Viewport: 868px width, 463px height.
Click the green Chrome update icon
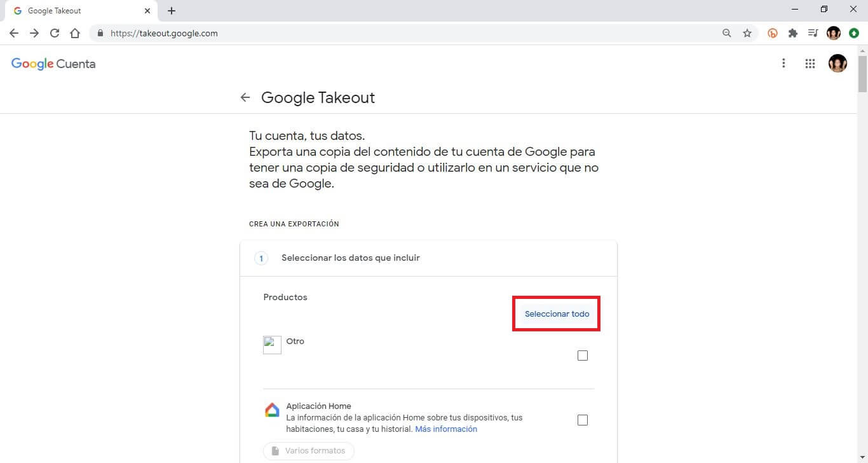[854, 33]
